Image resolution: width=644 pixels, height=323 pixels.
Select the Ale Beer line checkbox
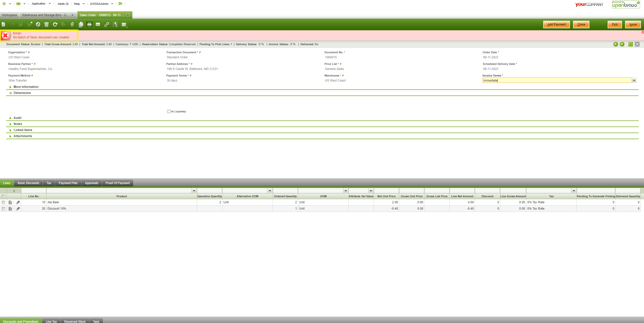click(4, 202)
